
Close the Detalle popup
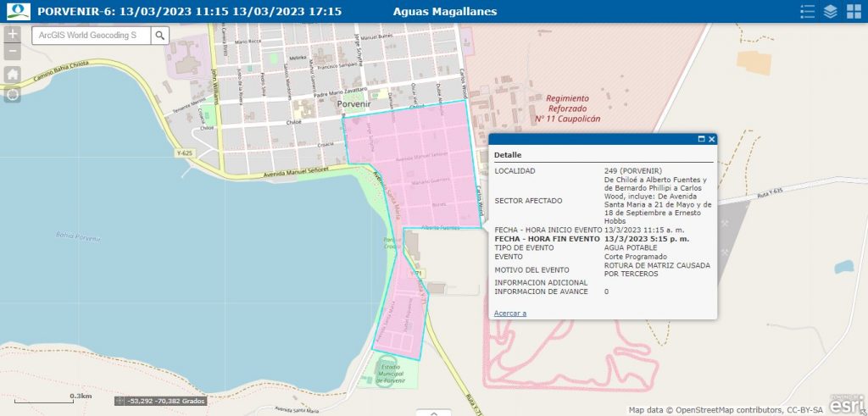tap(712, 139)
